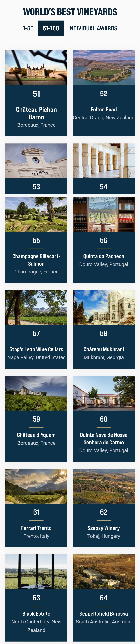Viewport: 140px width, 644px height.
Task: Click the Felton Road vineyard name
Action: (104, 110)
